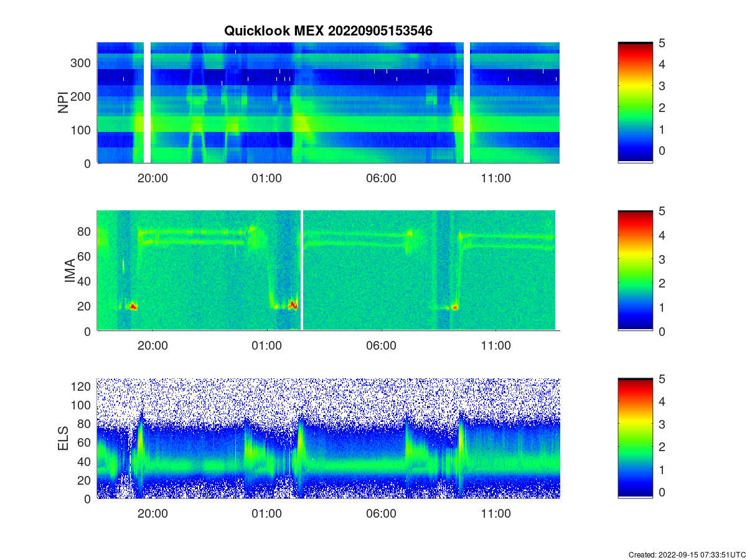The height and width of the screenshot is (560, 747).
Task: Click the white data gap near 20:00 in NPI
Action: (x=148, y=103)
